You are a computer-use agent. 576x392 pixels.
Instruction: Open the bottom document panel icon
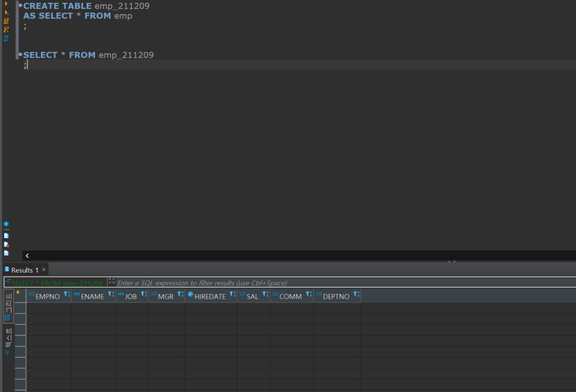6,253
